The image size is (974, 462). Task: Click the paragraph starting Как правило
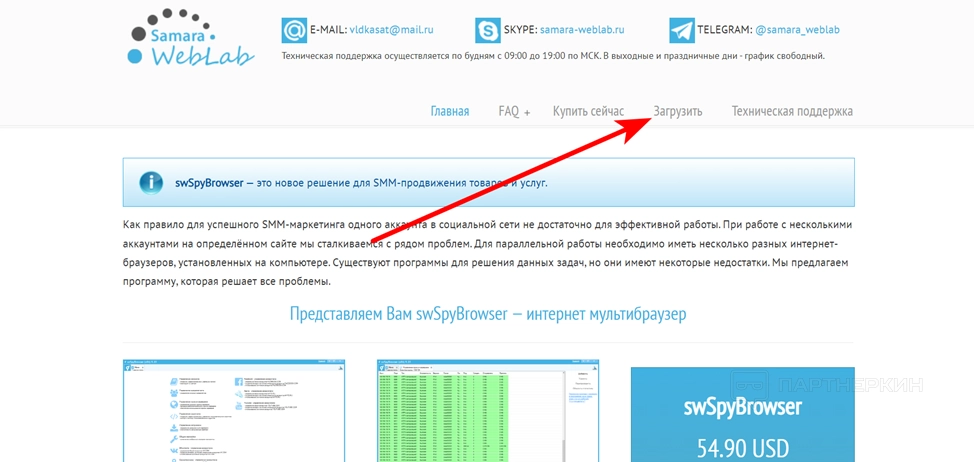click(x=487, y=253)
